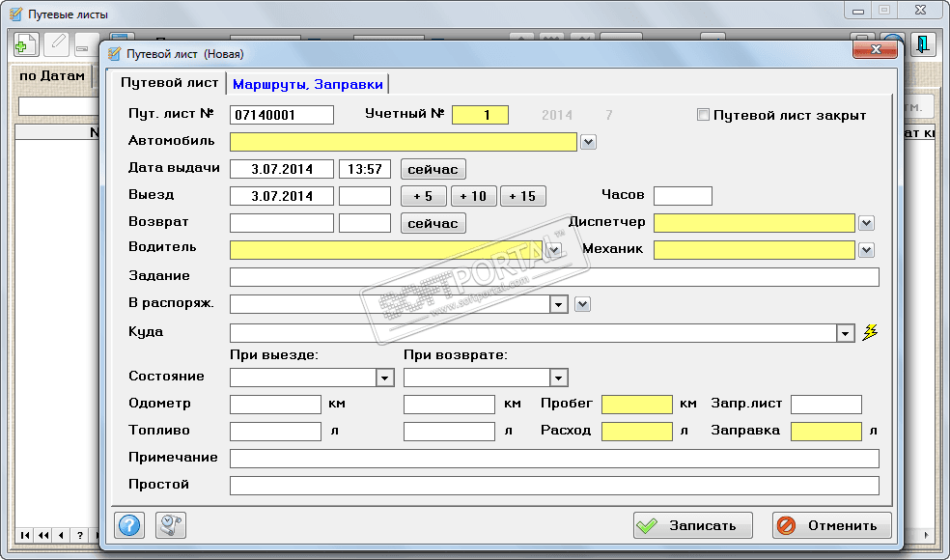Image resolution: width=950 pixels, height=560 pixels.
Task: Expand the В распоряж. combo box list
Action: pos(559,304)
